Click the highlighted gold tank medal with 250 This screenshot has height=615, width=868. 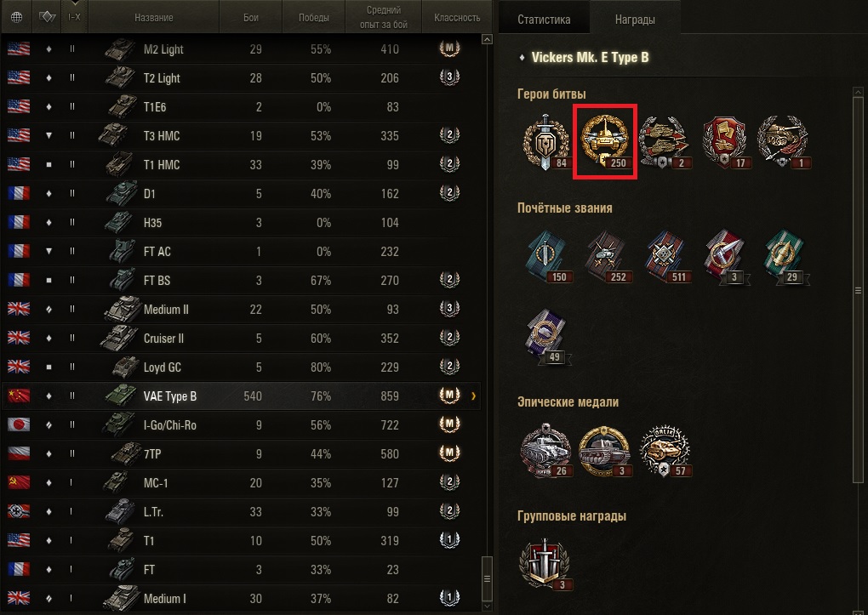pyautogui.click(x=604, y=142)
